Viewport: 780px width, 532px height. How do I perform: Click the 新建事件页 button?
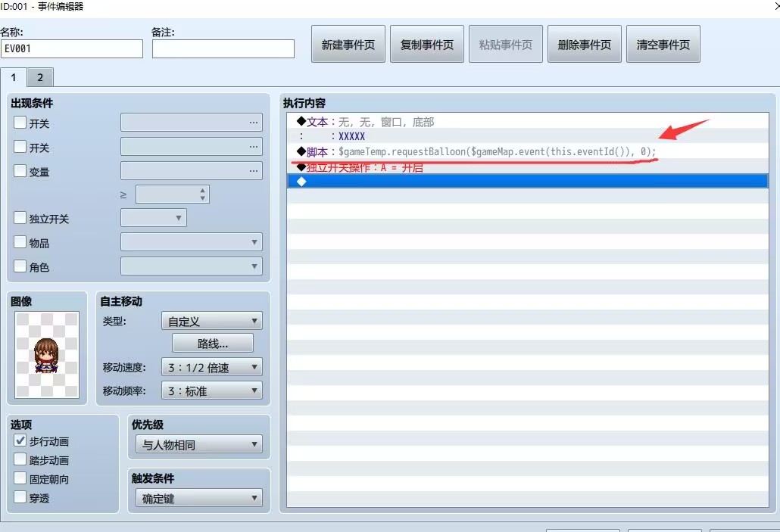tap(348, 43)
